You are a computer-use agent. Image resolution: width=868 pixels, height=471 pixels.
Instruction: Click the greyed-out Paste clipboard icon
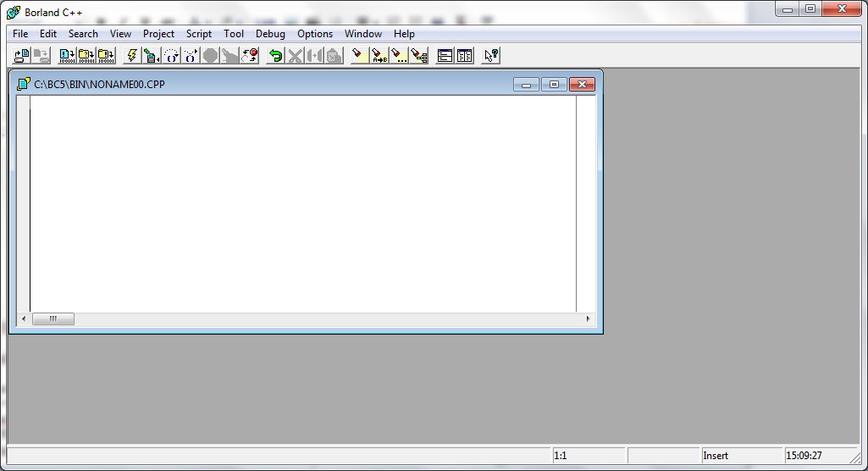(334, 55)
